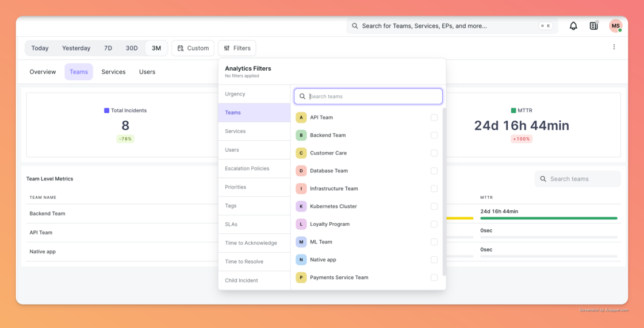Image resolution: width=644 pixels, height=328 pixels.
Task: Set time range to 7D
Action: (x=108, y=48)
